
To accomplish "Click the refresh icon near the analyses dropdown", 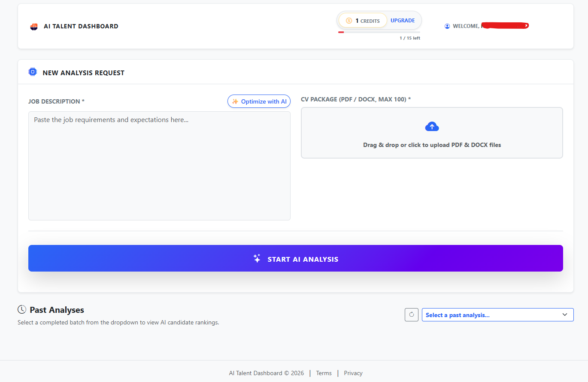I will (411, 315).
